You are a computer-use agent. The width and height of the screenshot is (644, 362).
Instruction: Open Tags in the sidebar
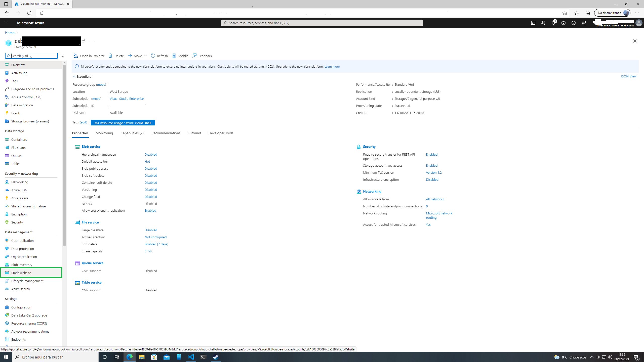coord(31,81)
